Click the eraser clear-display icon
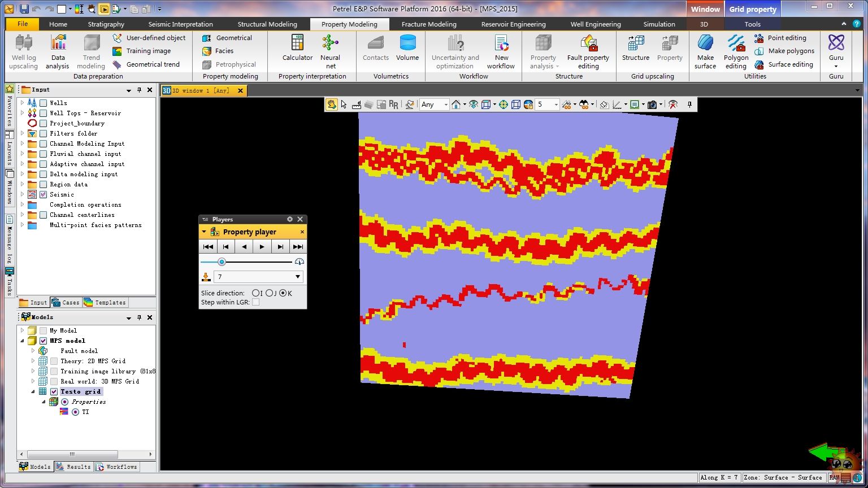Viewport: 868px width, 488px height. pyautogui.click(x=604, y=104)
